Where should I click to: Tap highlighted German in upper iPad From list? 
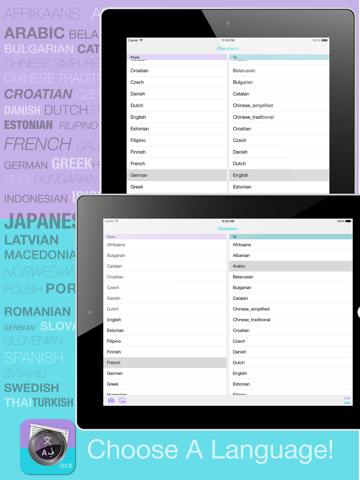[x=177, y=175]
